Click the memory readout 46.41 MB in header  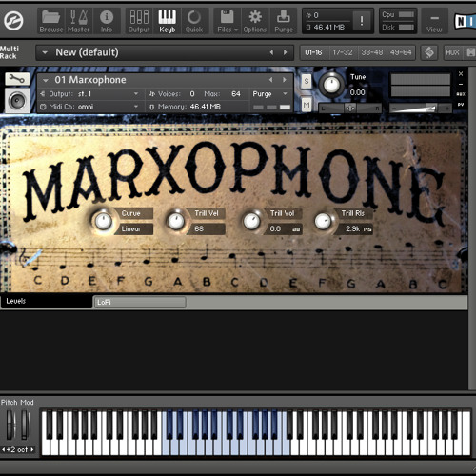[x=328, y=28]
